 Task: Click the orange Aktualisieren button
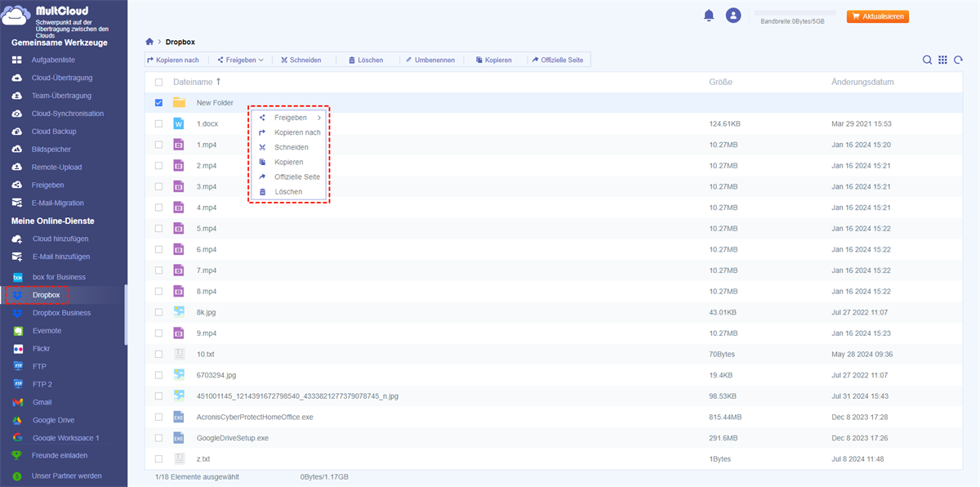coord(878,16)
